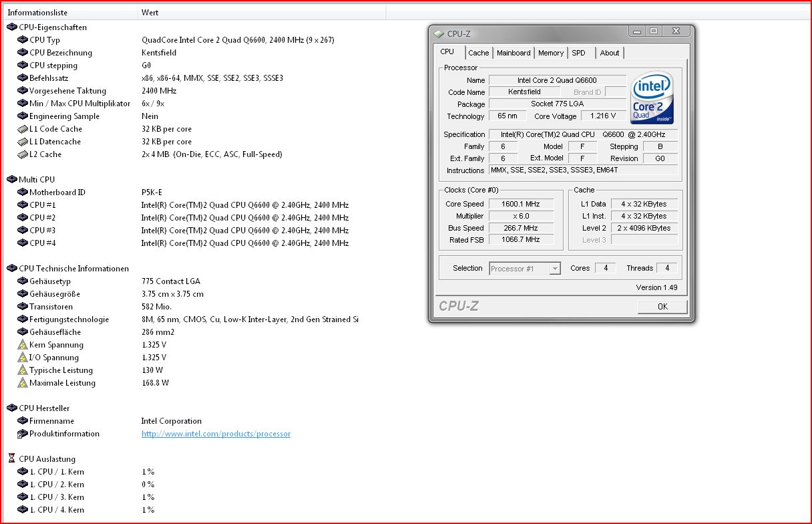Click the Core Speed value 1600.1 MHz

[x=522, y=204]
